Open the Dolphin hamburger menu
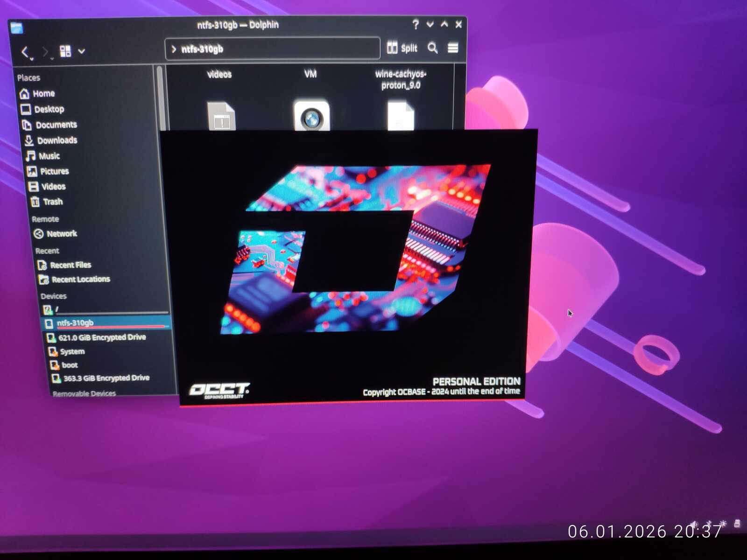The height and width of the screenshot is (560, 747). pos(453,48)
